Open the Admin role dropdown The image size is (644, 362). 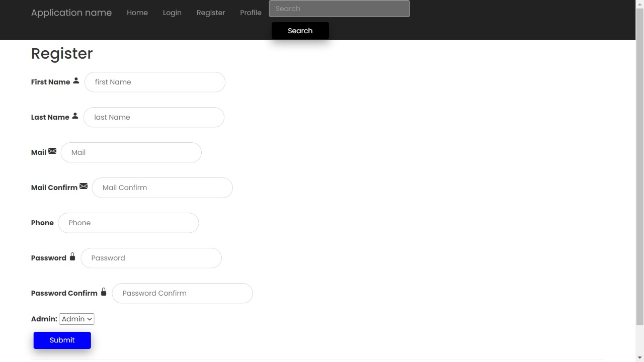(76, 319)
